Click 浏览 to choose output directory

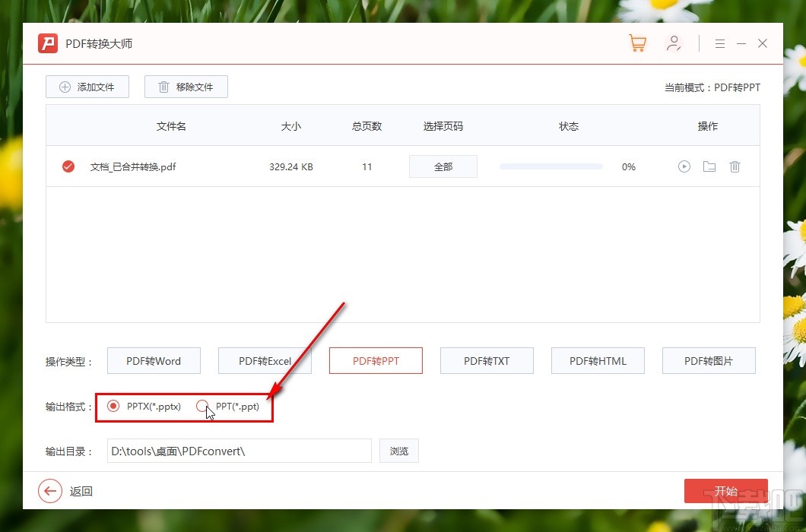399,451
